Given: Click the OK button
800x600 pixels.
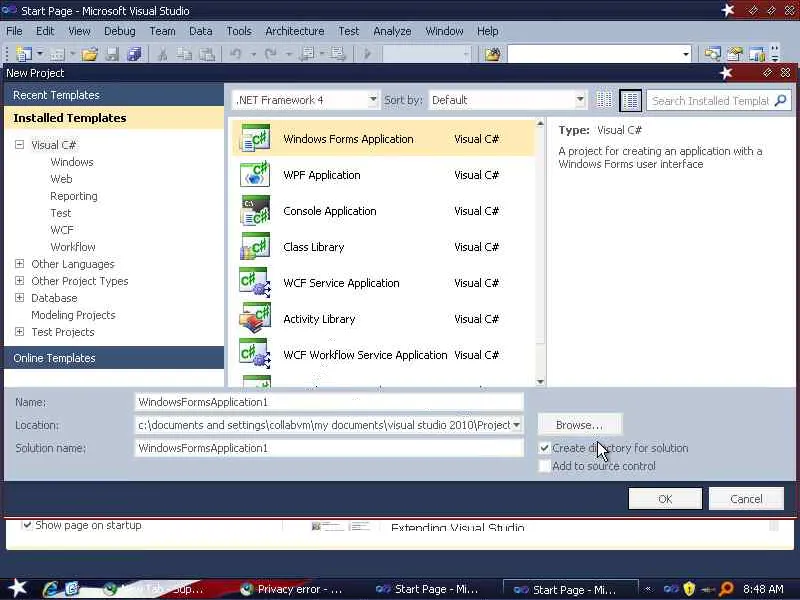Looking at the screenshot, I should tap(665, 498).
